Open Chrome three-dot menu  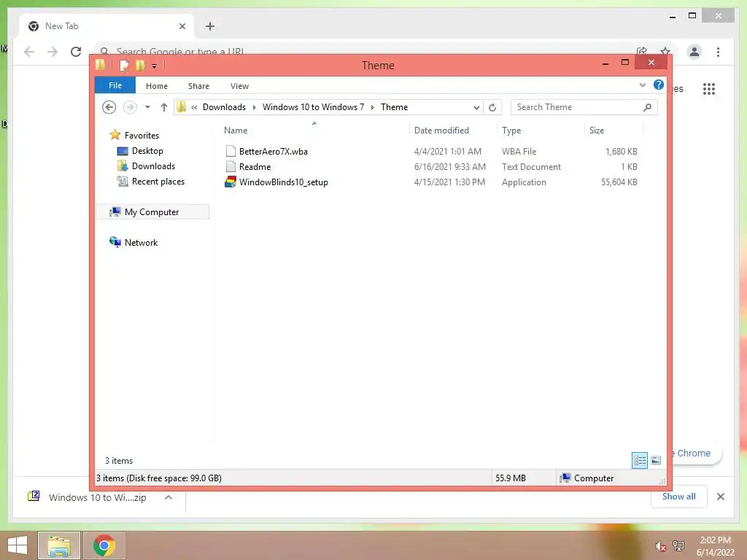(719, 52)
